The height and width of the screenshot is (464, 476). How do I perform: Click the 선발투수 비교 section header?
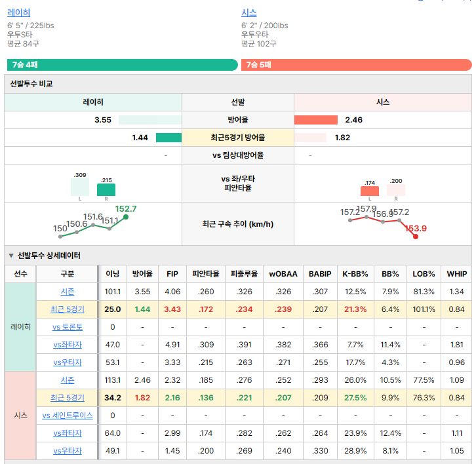[x=238, y=84]
